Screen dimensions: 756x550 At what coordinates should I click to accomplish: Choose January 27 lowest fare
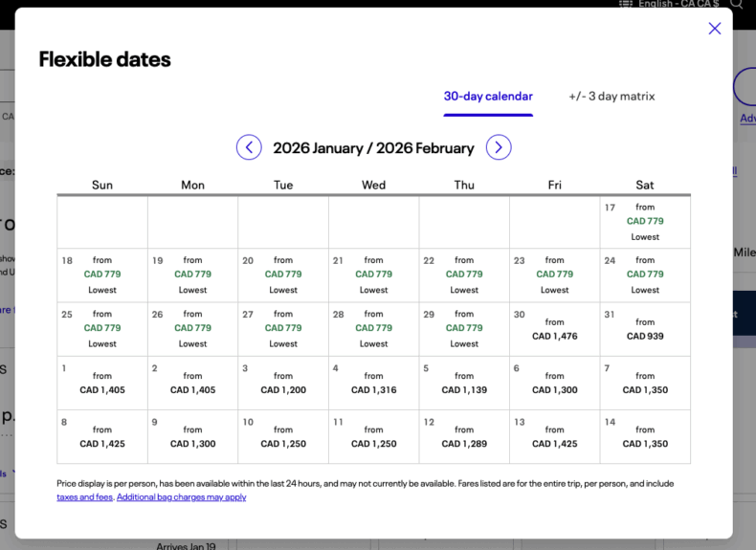coord(283,329)
